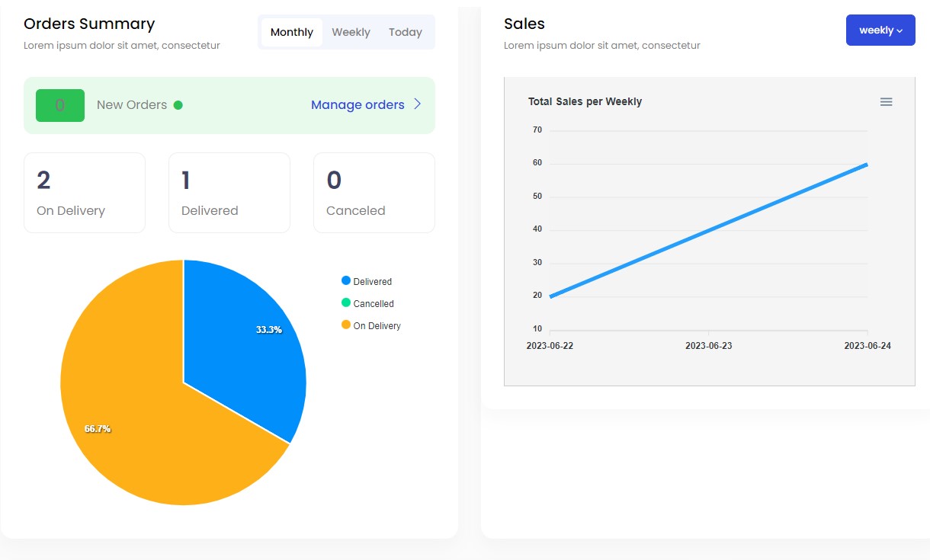930x560 pixels.
Task: Click the green New Orders status dot
Action: click(178, 105)
